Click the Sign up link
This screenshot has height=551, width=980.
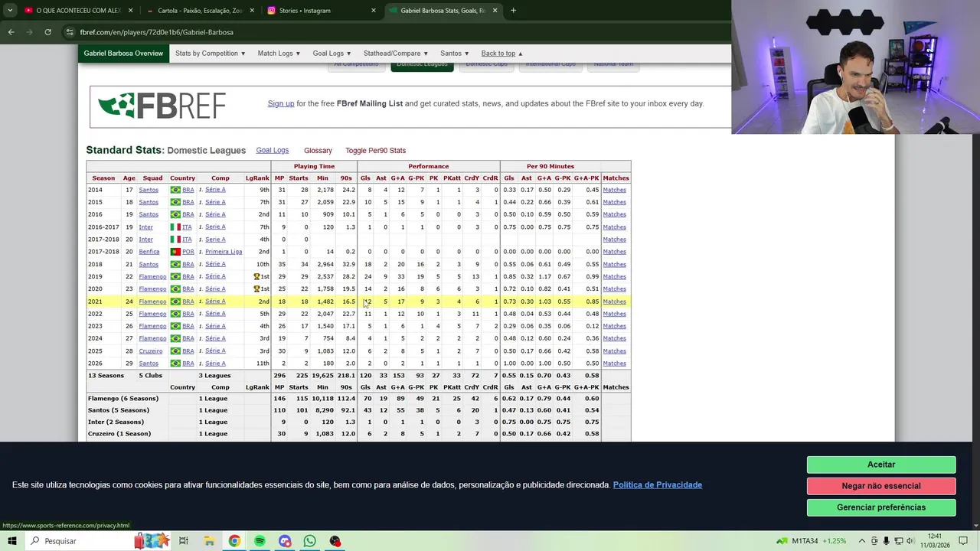point(281,103)
